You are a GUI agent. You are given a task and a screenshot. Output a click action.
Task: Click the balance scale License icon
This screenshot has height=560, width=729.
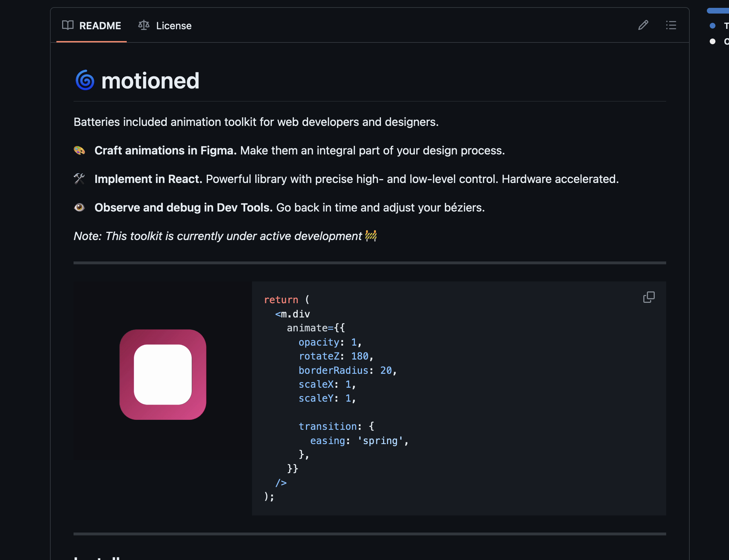(144, 25)
